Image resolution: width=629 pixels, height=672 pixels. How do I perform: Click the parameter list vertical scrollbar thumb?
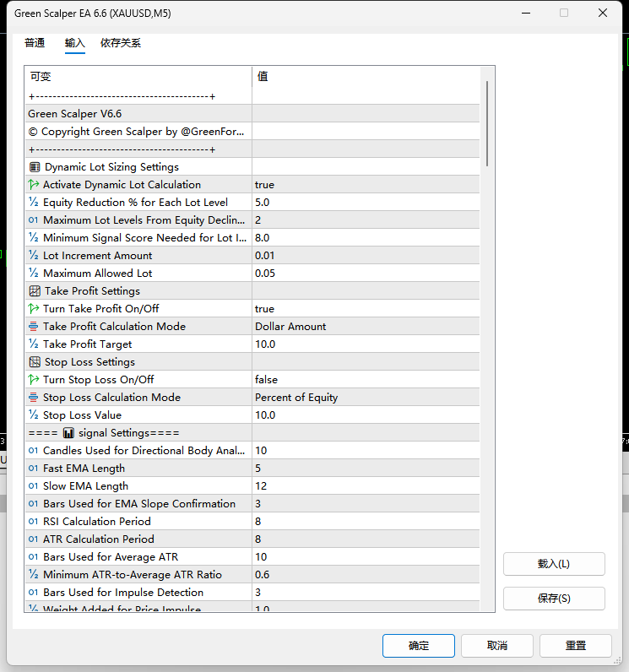tap(487, 123)
